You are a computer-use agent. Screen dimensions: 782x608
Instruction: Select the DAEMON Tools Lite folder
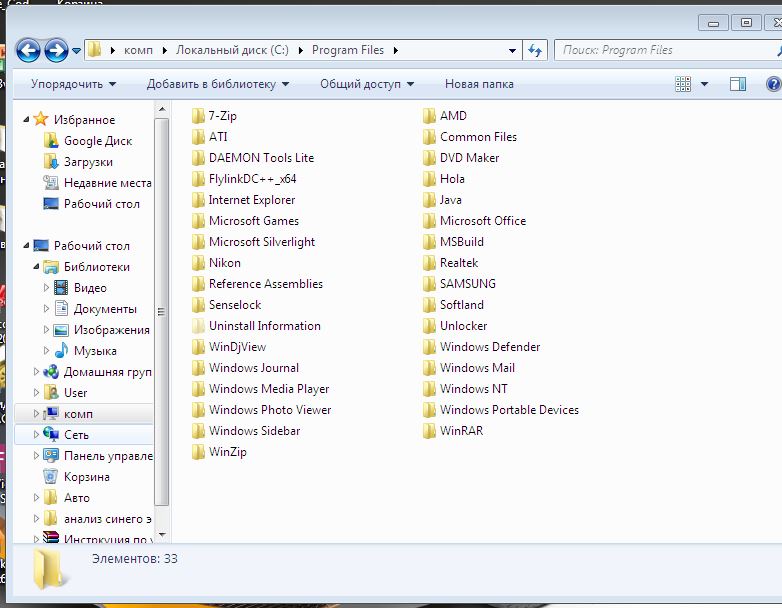point(260,158)
